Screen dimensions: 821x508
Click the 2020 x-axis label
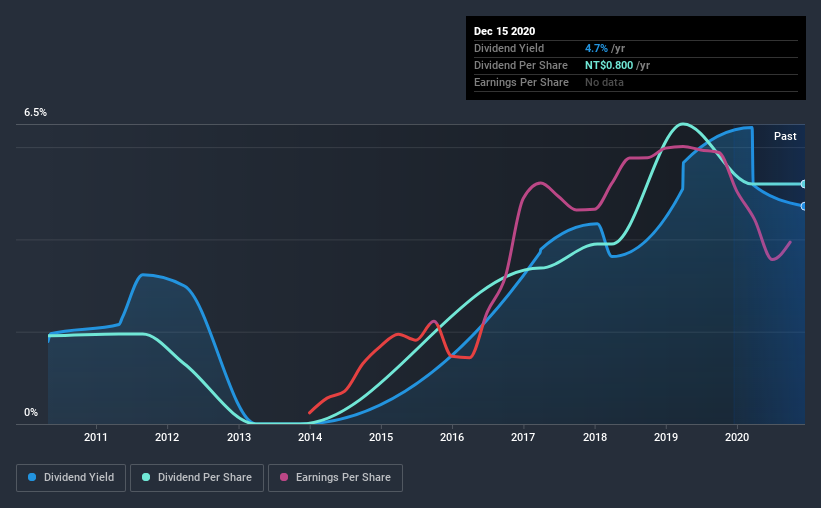pos(737,437)
